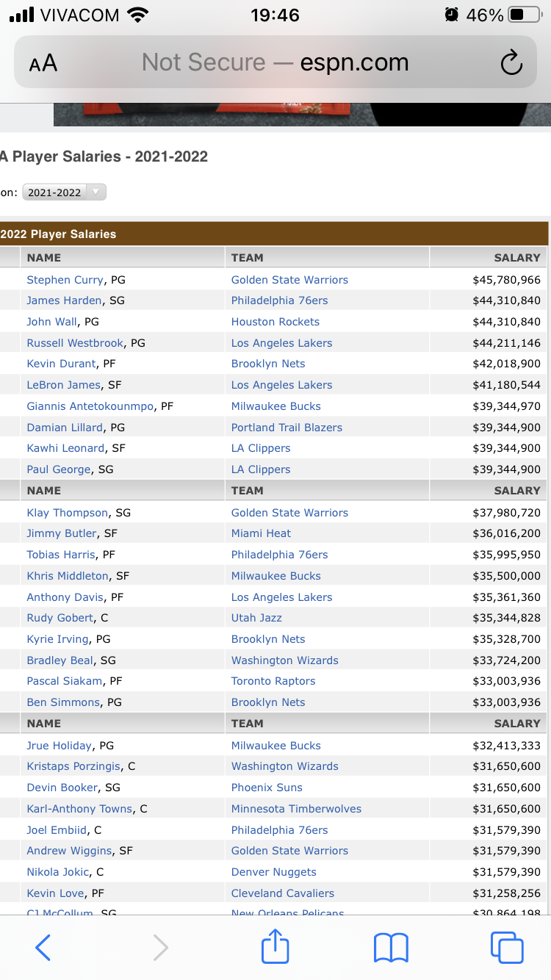The width and height of the screenshot is (551, 980).
Task: Open Damian Lillard player link
Action: 65,428
